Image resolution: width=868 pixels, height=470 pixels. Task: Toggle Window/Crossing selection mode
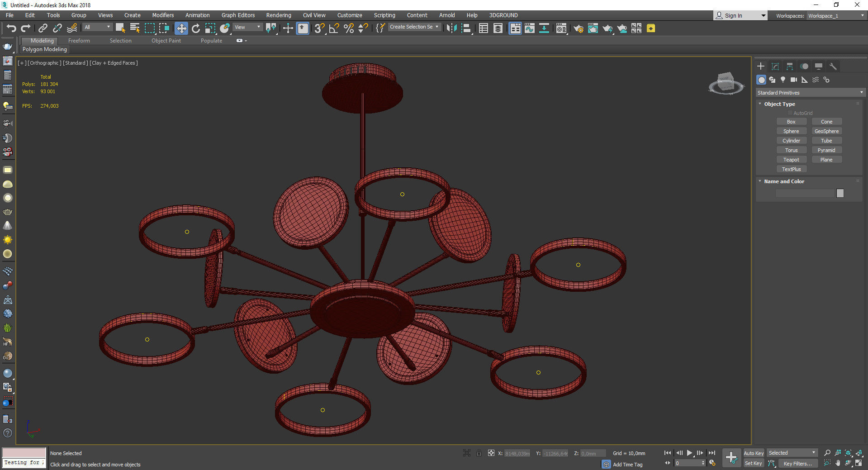tap(164, 28)
